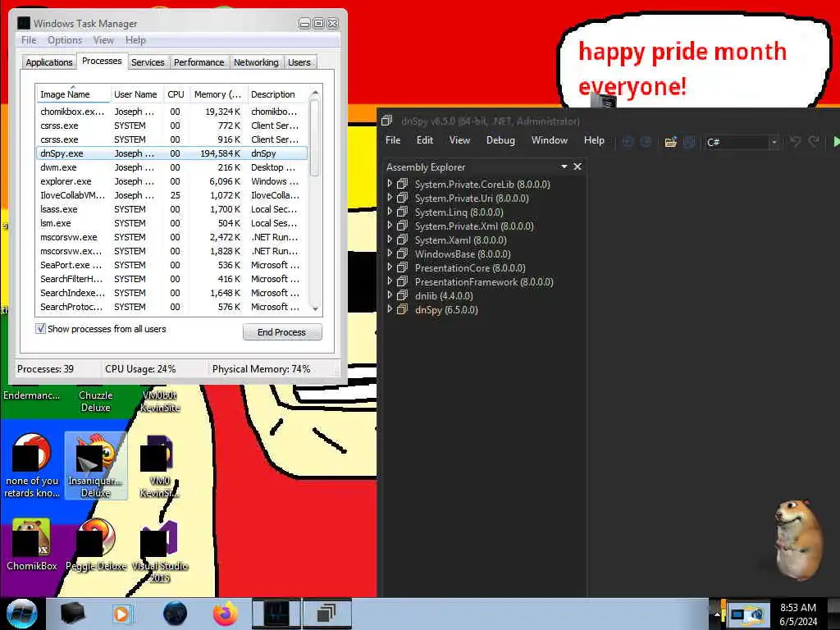The height and width of the screenshot is (630, 840).
Task: Select the dwm.exe process row
Action: coord(171,167)
